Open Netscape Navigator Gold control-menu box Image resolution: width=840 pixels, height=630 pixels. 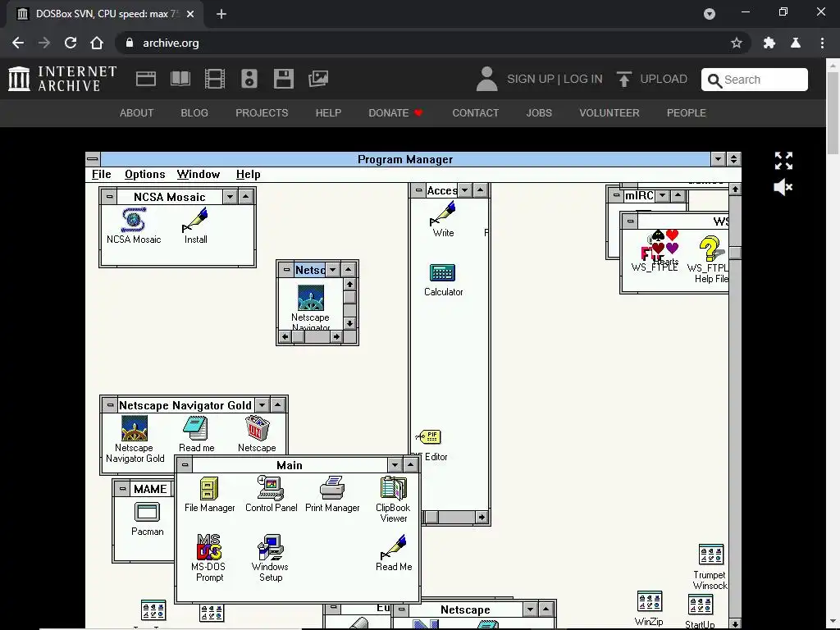point(111,405)
